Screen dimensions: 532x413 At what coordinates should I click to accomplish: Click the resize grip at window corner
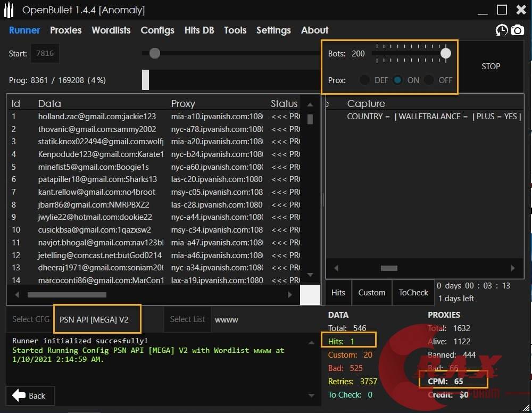point(526,408)
